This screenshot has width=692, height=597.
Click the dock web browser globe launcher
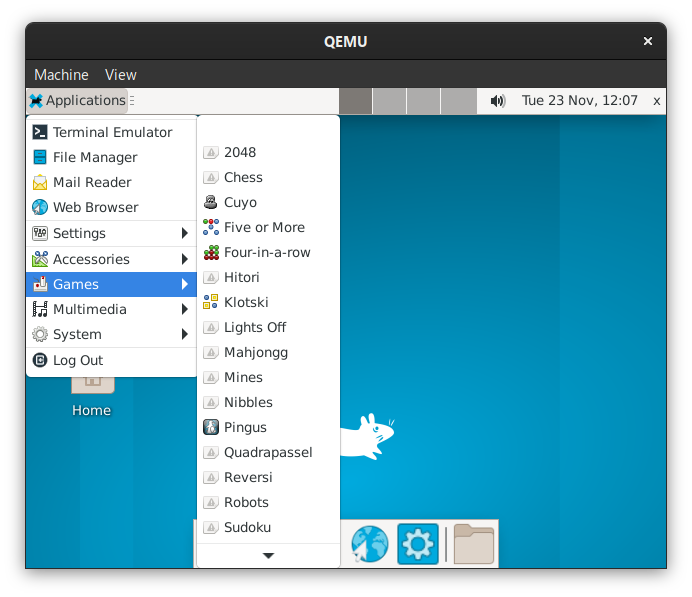pos(370,544)
